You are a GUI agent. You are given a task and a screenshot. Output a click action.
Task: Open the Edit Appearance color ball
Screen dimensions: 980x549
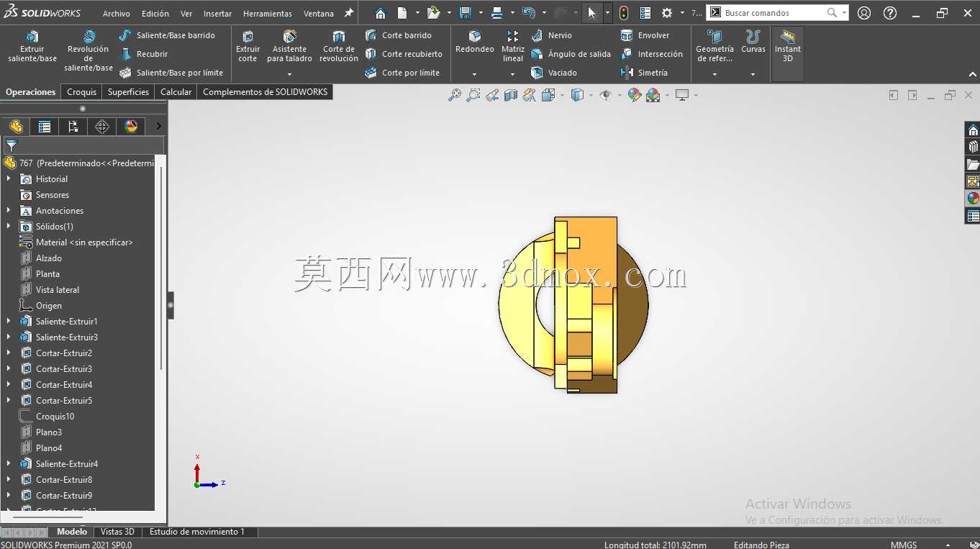point(634,95)
